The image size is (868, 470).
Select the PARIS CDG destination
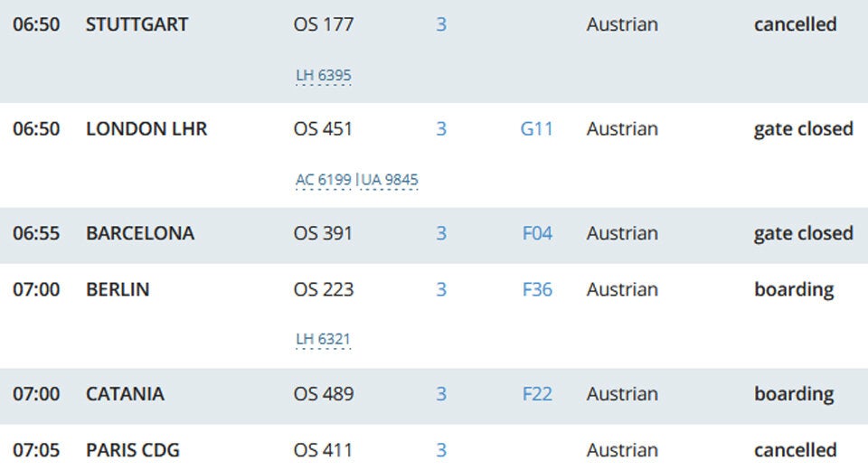pyautogui.click(x=133, y=450)
